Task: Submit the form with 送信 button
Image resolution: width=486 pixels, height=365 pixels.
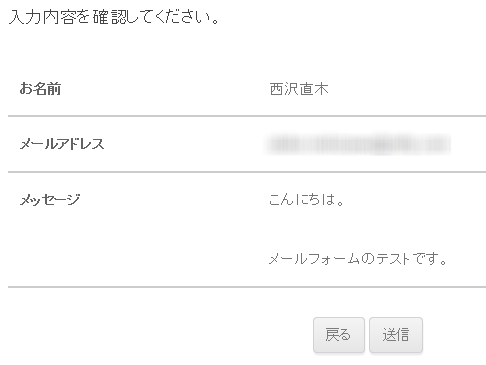Action: [396, 335]
